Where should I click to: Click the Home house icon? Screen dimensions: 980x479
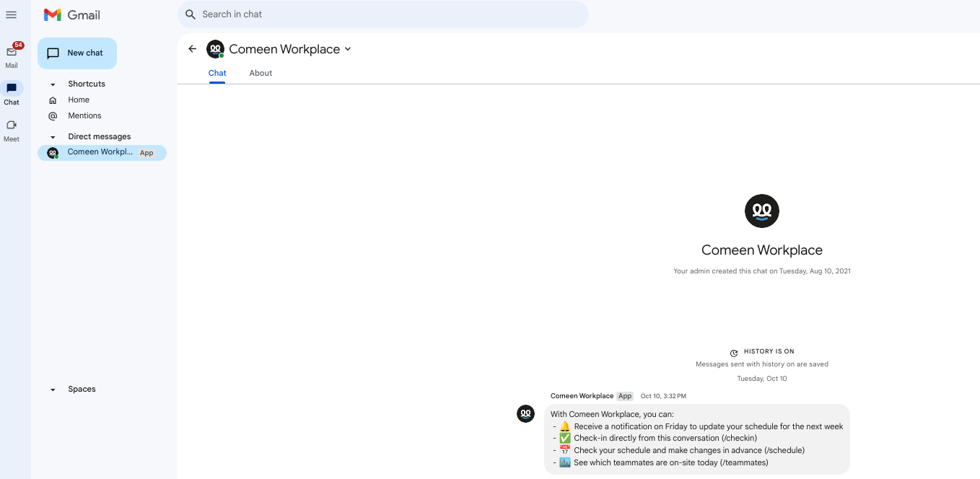point(53,100)
